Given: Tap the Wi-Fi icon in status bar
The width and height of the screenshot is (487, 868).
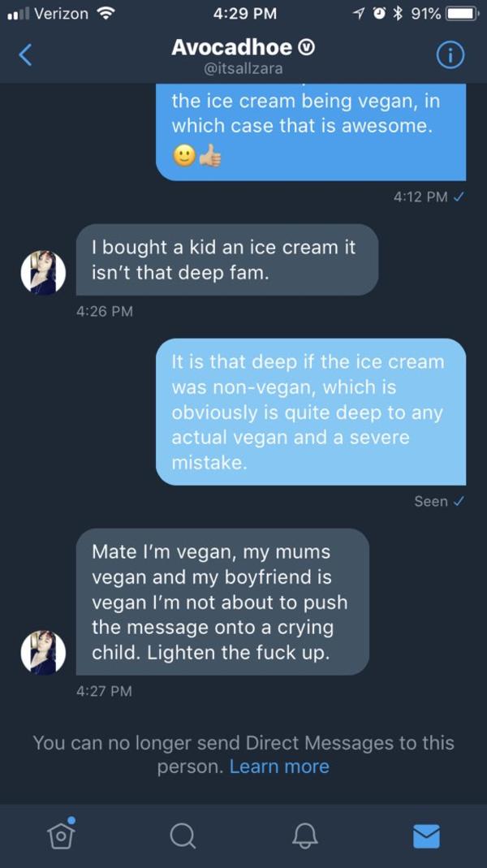Looking at the screenshot, I should pos(106,13).
